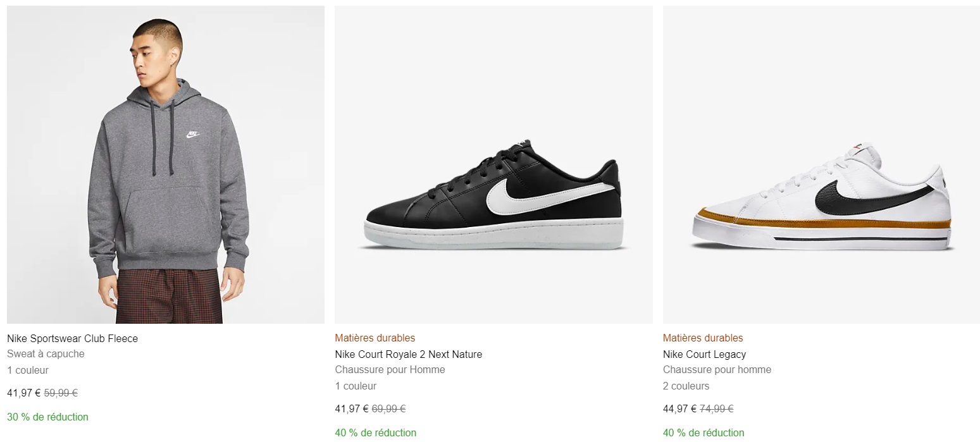The image size is (980, 442).
Task: Open the white Court Legacy shoe image
Action: click(821, 164)
